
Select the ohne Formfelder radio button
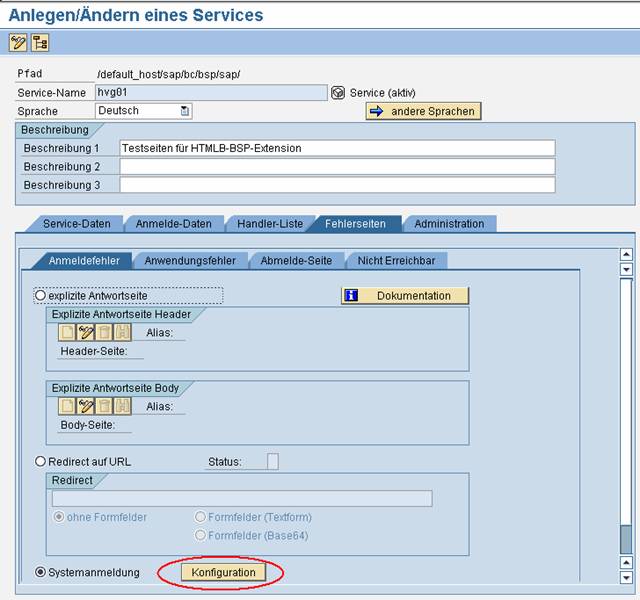pos(59,517)
